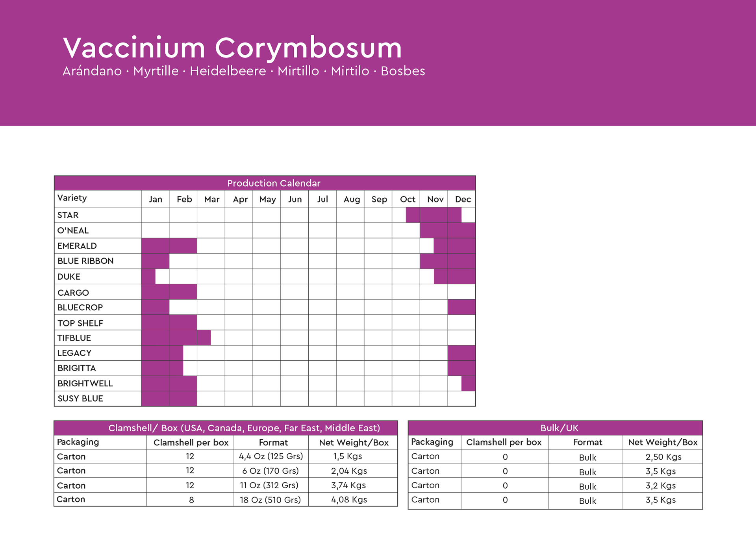Click the Nov month header
The height and width of the screenshot is (534, 756).
click(x=435, y=199)
